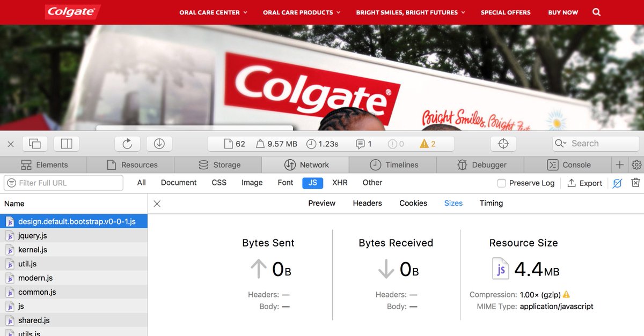Show the Headers detail tab
The width and height of the screenshot is (644, 336).
(x=368, y=203)
